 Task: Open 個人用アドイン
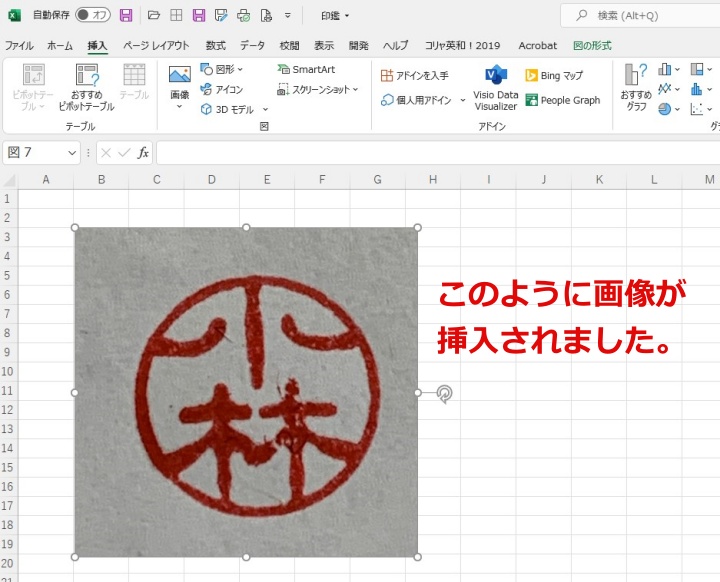[x=416, y=100]
